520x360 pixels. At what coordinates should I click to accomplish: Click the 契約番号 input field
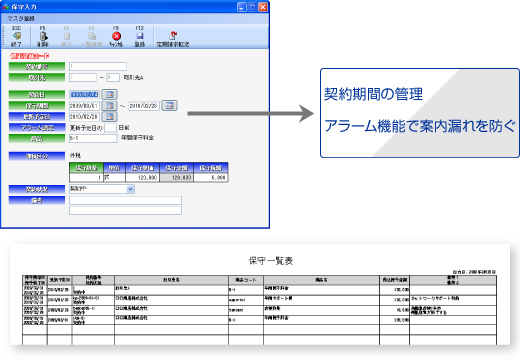(98, 66)
